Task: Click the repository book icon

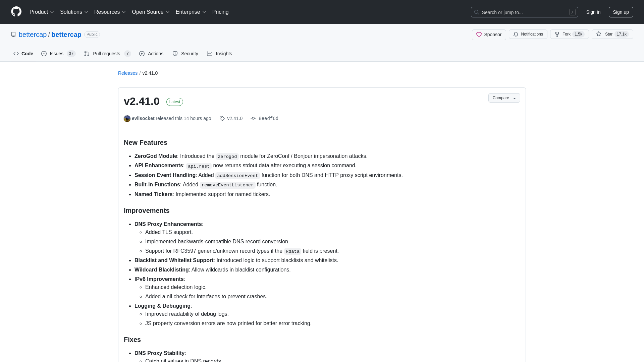Action: (x=13, y=35)
